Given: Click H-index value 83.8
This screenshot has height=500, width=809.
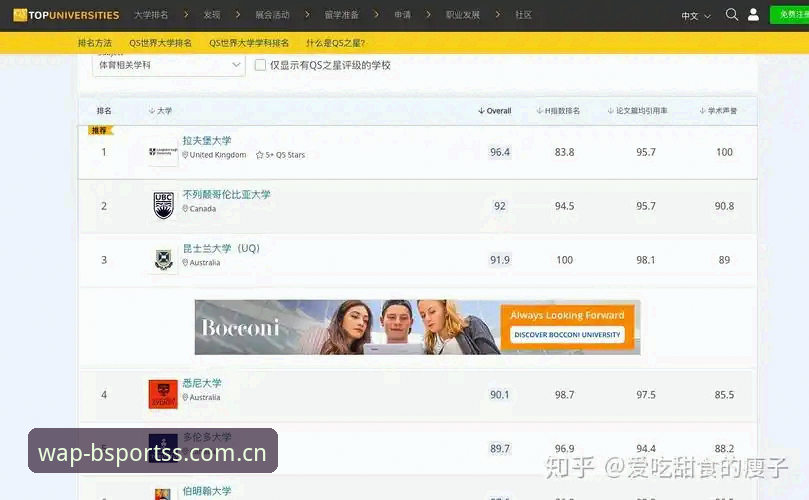Looking at the screenshot, I should 564,152.
